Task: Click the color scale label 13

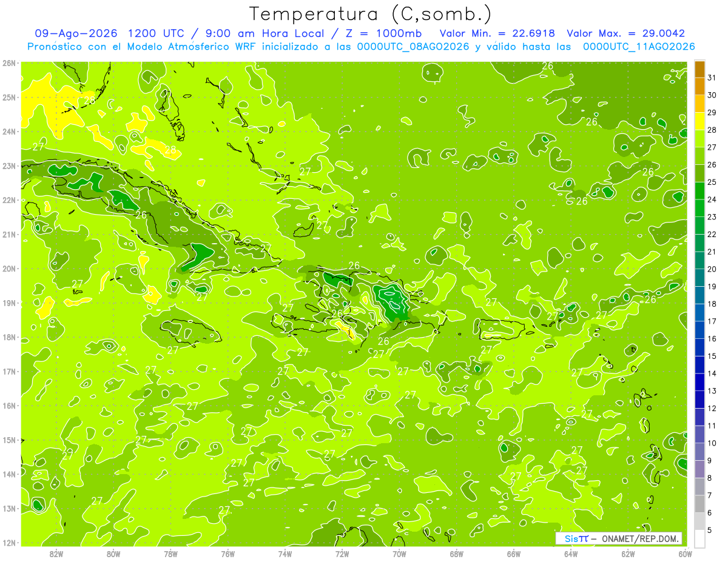Action: tap(712, 391)
